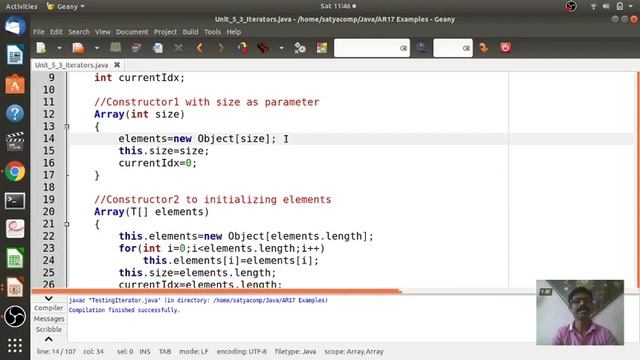This screenshot has width=640, height=360.
Task: Open the Build dropdown arrow
Action: click(281, 48)
